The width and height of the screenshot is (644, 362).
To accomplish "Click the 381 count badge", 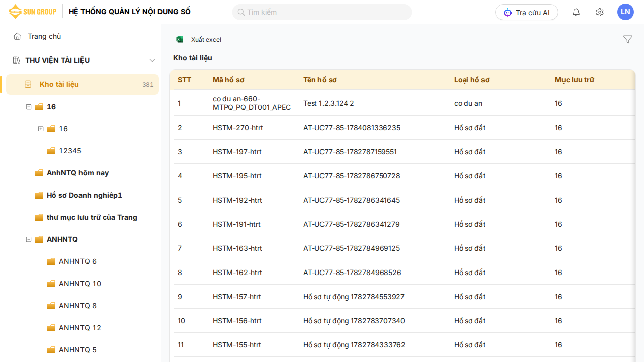I will coord(148,85).
